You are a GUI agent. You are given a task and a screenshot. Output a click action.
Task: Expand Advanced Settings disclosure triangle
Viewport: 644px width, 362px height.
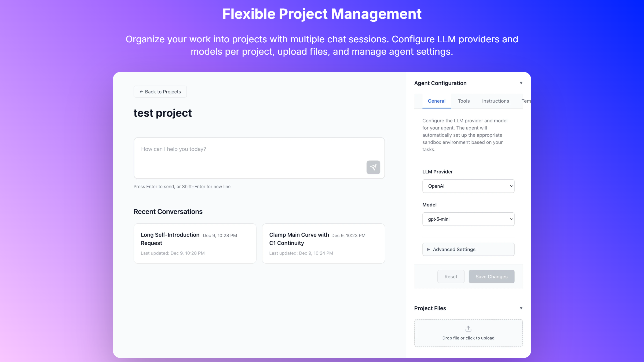point(429,249)
